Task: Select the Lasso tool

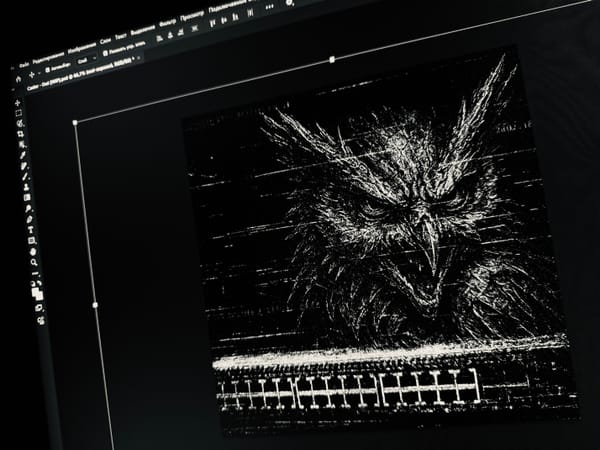Action: pyautogui.click(x=20, y=123)
